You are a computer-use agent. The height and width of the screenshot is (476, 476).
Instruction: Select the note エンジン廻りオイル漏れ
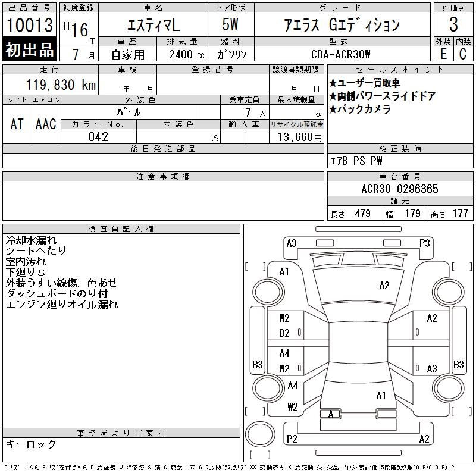coord(62,304)
